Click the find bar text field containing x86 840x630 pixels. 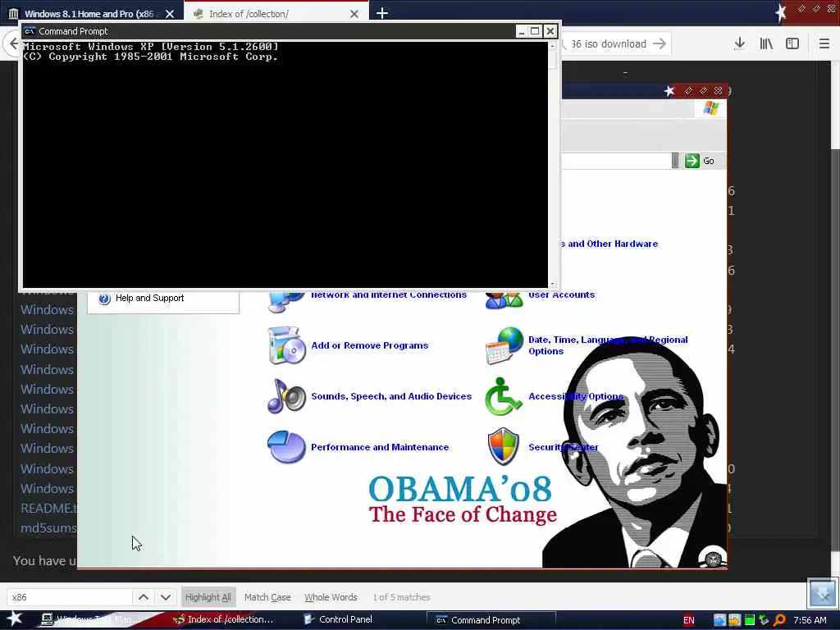[69, 597]
